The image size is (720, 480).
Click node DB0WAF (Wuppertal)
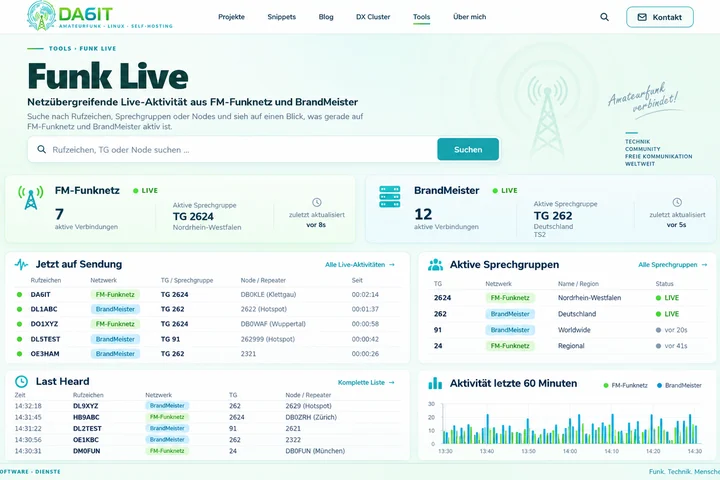[273, 324]
